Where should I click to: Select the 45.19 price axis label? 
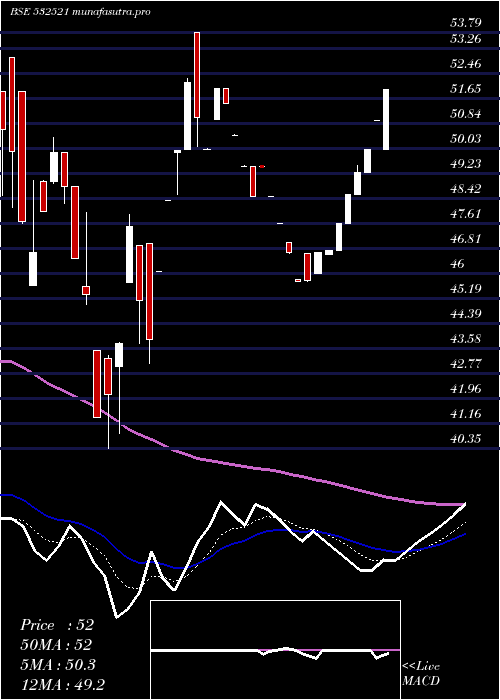point(466,289)
